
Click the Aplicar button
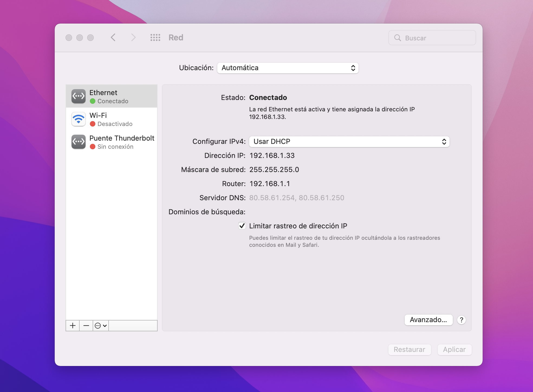click(454, 349)
